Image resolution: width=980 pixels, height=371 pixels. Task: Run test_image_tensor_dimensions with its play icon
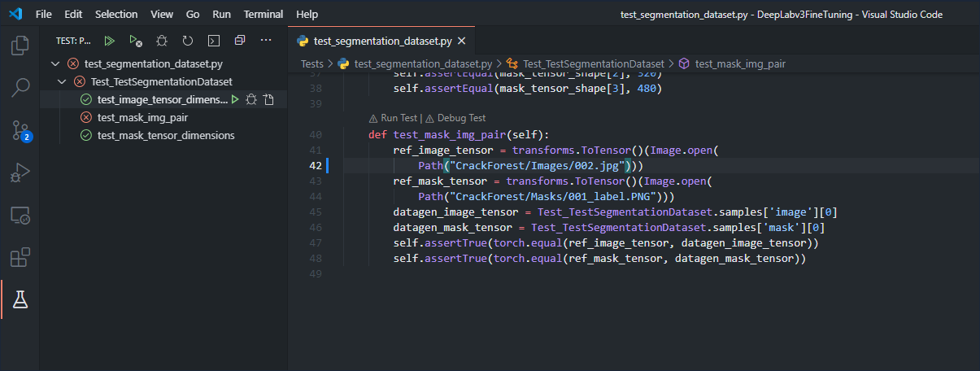point(235,99)
